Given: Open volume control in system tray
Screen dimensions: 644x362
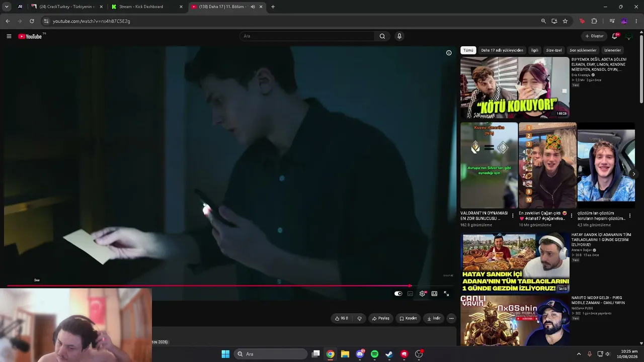Looking at the screenshot, I should click(x=607, y=354).
